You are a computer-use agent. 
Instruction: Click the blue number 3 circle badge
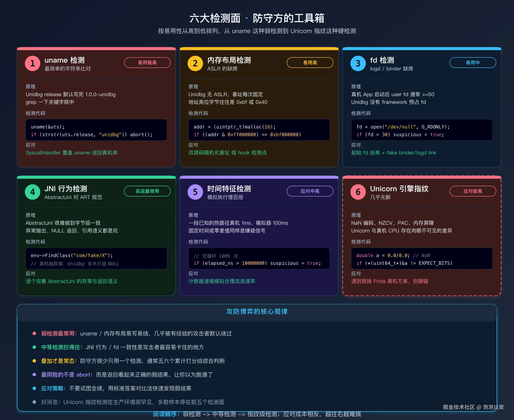(x=358, y=63)
